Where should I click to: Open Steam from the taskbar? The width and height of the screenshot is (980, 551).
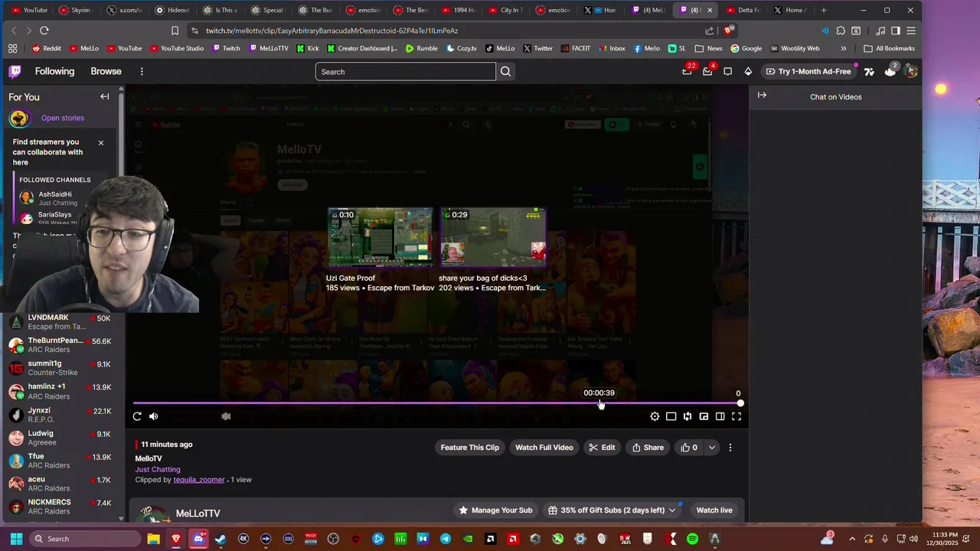[220, 539]
